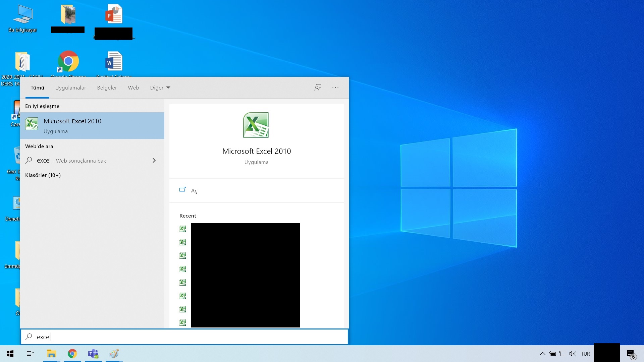Switch to the Web tab
The width and height of the screenshot is (644, 362).
click(x=133, y=88)
